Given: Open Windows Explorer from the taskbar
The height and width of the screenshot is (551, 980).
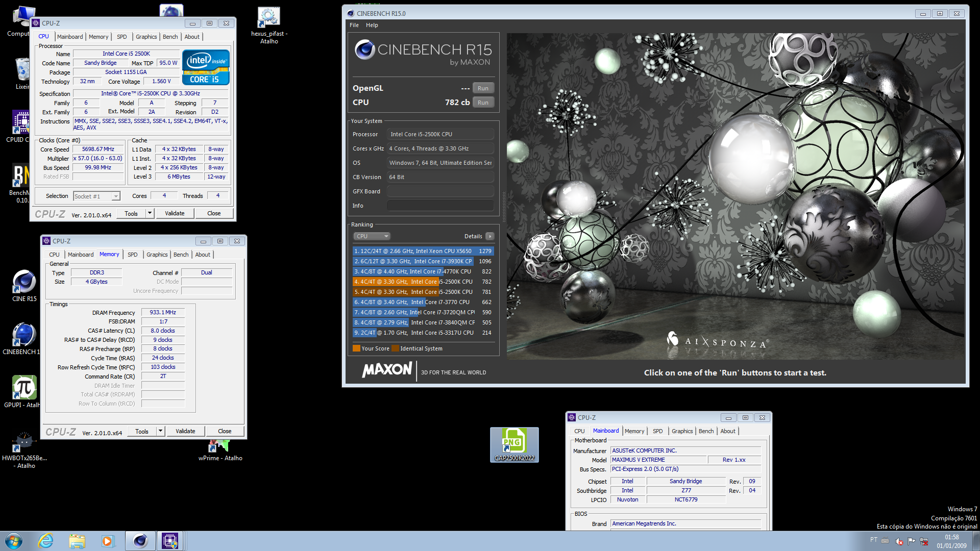Looking at the screenshot, I should pos(77,541).
